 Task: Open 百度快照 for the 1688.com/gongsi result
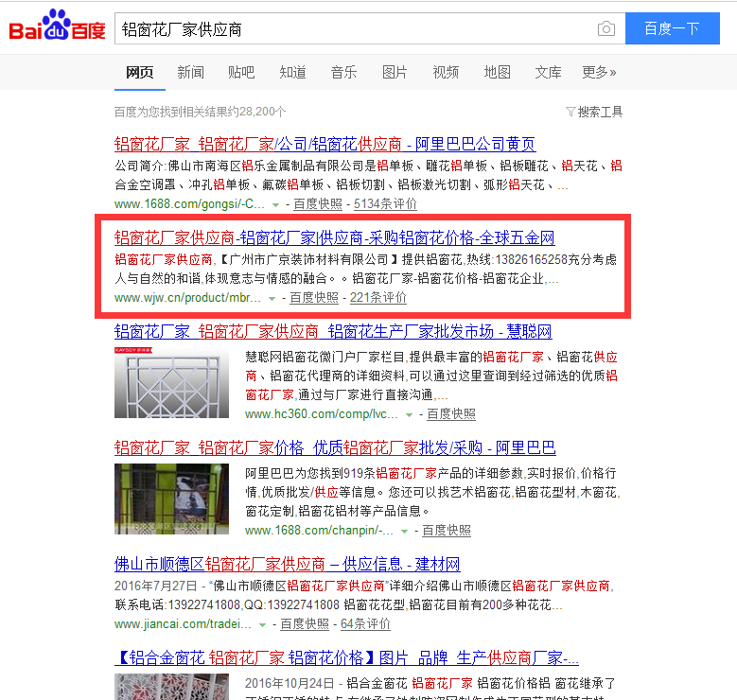point(318,204)
